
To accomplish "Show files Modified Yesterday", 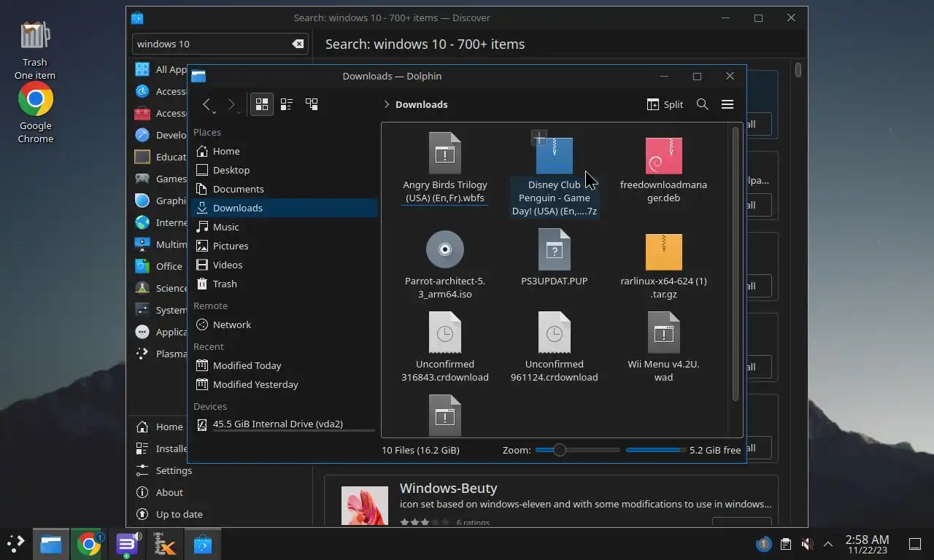I will 285,384.
